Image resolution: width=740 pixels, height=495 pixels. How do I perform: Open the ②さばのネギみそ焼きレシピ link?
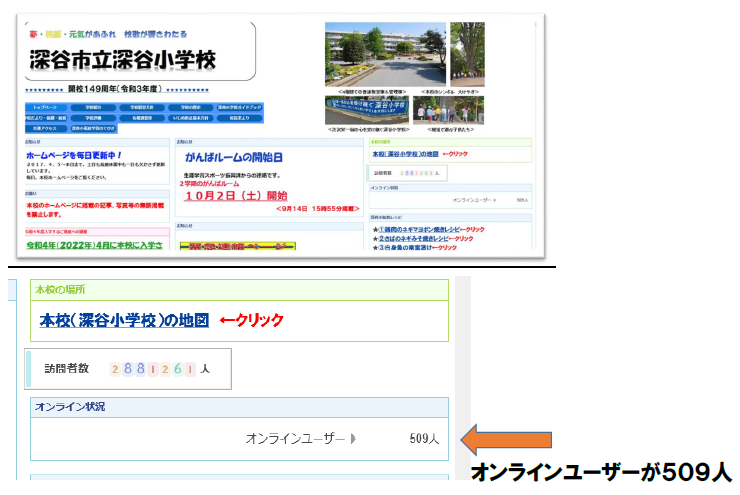[413, 238]
